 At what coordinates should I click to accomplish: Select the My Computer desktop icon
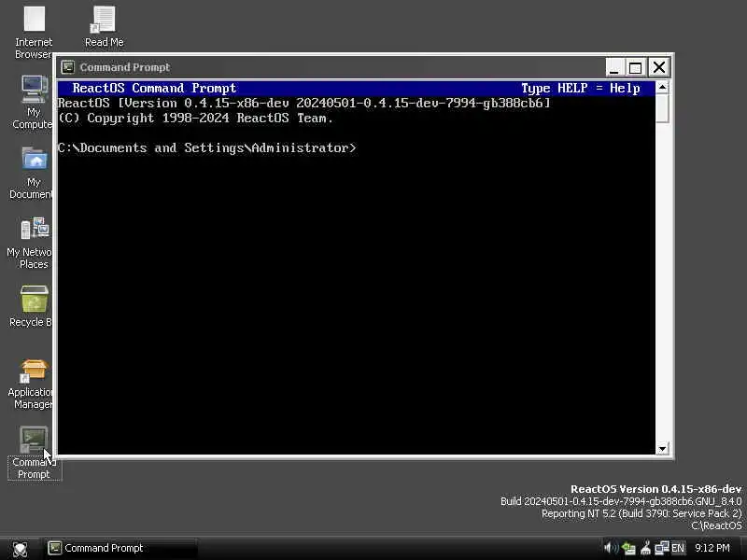pos(34,103)
